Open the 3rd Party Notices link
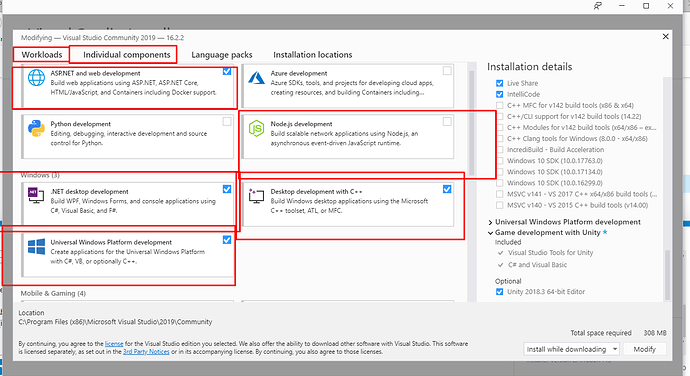 click(x=146, y=352)
